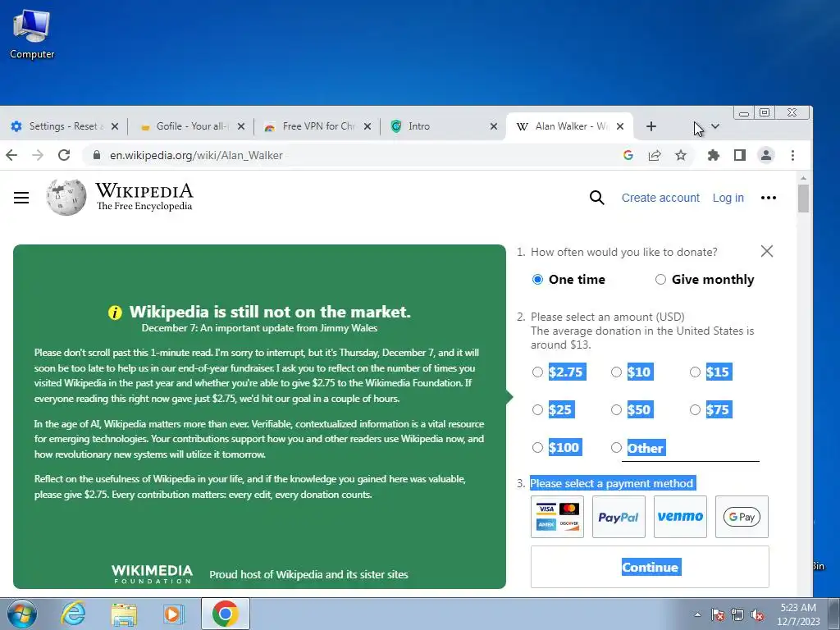Viewport: 840px width, 630px height.
Task: Go back with the browser back arrow
Action: 11,155
